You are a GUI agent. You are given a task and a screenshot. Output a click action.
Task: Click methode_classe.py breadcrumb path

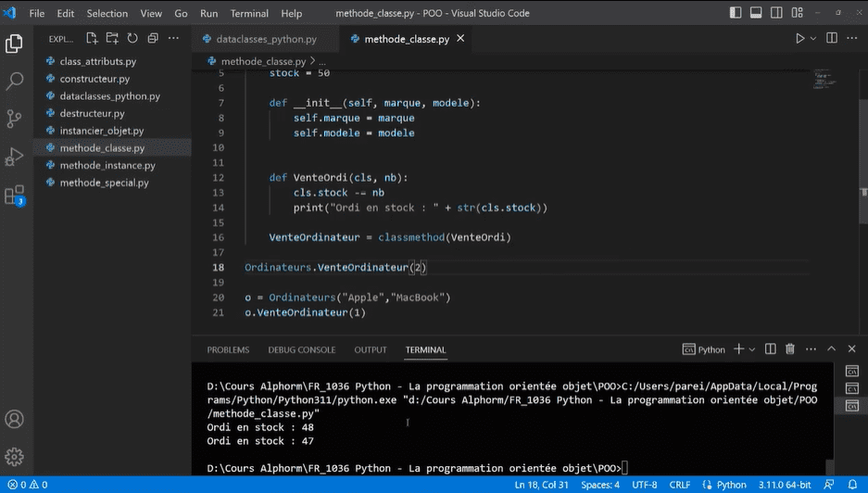(x=263, y=61)
